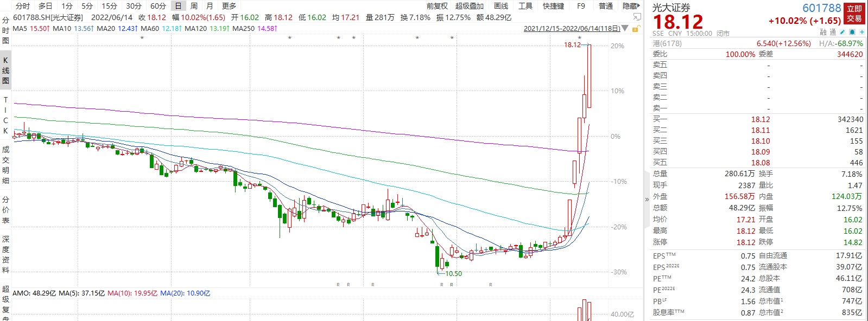Screen dimensions: 868x321
Task: Open the 分价表 sidebar tab
Action: click(x=5, y=210)
